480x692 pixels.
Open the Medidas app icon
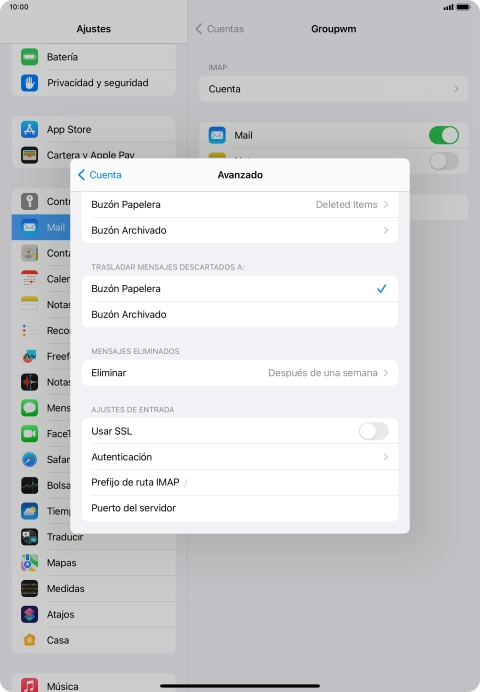[x=30, y=588]
